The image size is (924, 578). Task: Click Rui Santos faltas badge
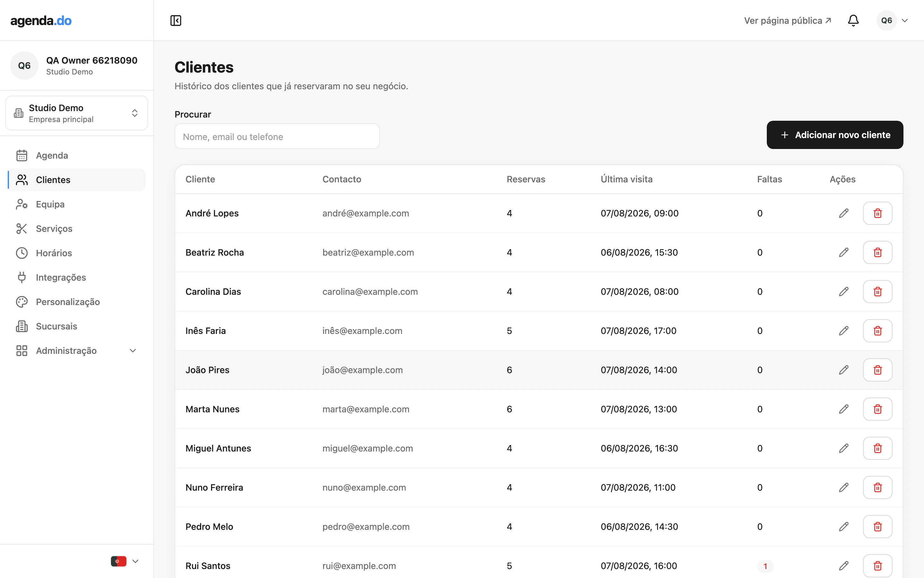[765, 566]
